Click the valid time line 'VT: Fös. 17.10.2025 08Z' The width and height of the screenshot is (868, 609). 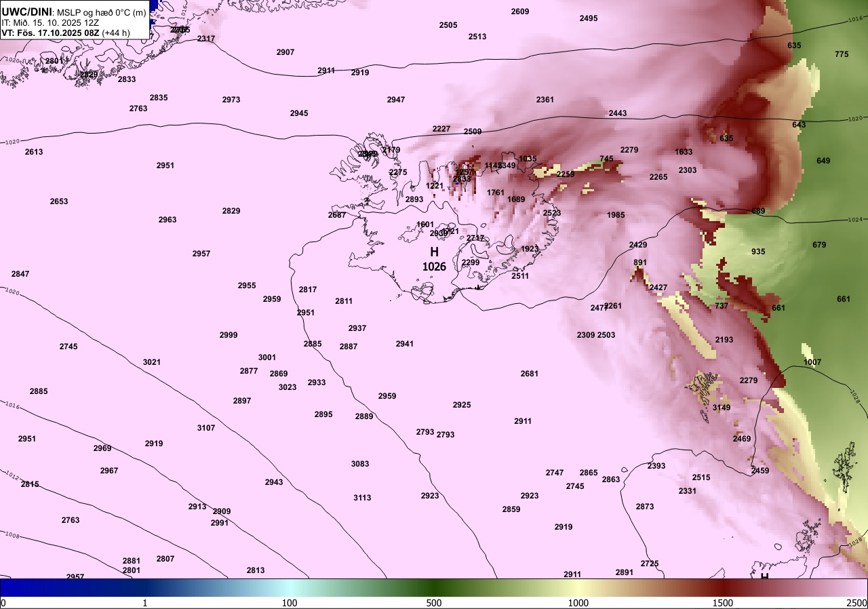51,32
